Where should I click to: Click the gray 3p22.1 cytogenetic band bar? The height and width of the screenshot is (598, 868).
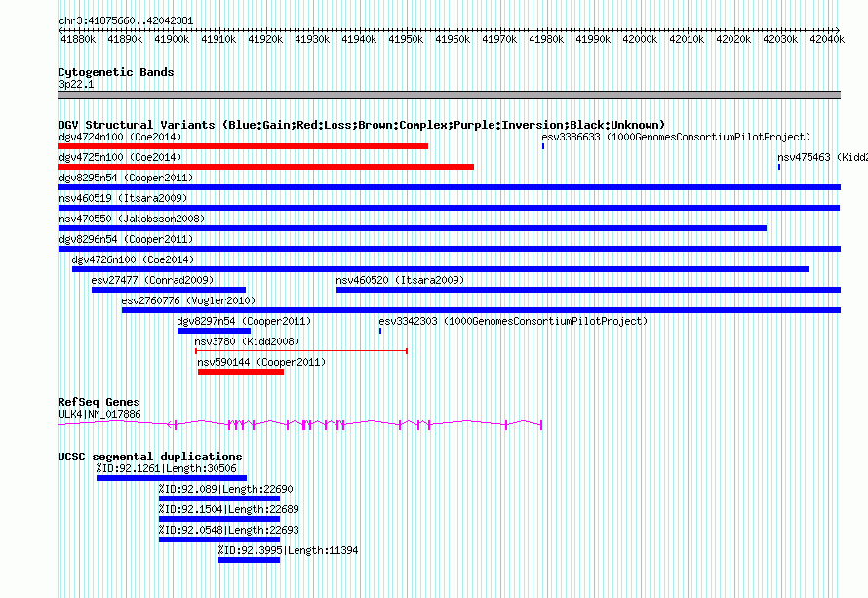click(449, 95)
